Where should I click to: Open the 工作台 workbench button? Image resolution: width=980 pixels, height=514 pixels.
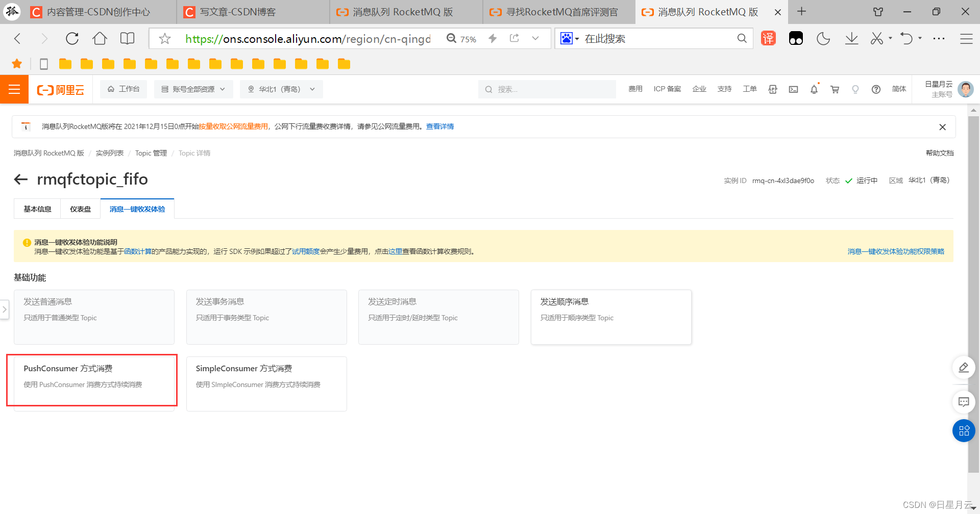coord(124,89)
